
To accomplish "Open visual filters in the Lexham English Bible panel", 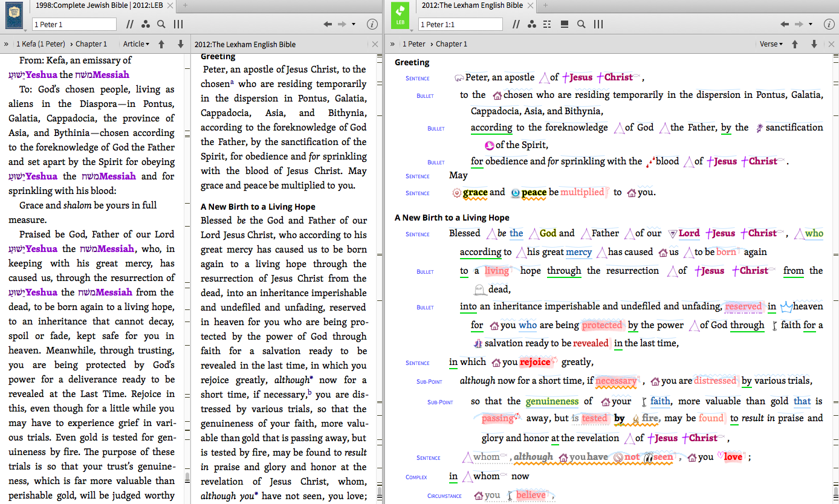I will 531,24.
